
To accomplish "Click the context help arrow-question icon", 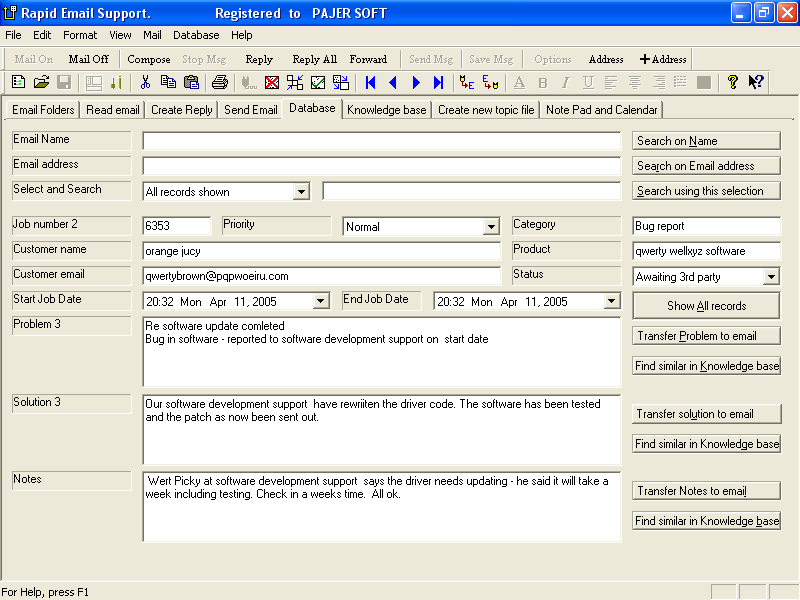I will click(756, 82).
